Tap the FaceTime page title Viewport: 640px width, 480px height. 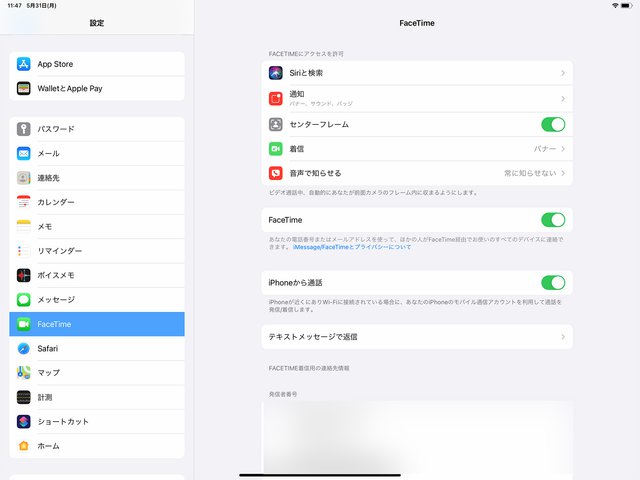417,23
